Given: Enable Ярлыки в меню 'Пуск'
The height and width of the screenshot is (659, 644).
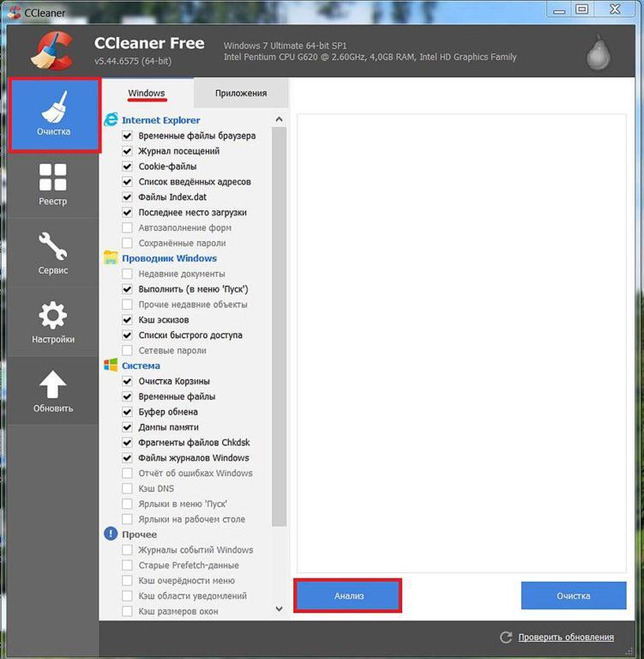Looking at the screenshot, I should tap(127, 504).
